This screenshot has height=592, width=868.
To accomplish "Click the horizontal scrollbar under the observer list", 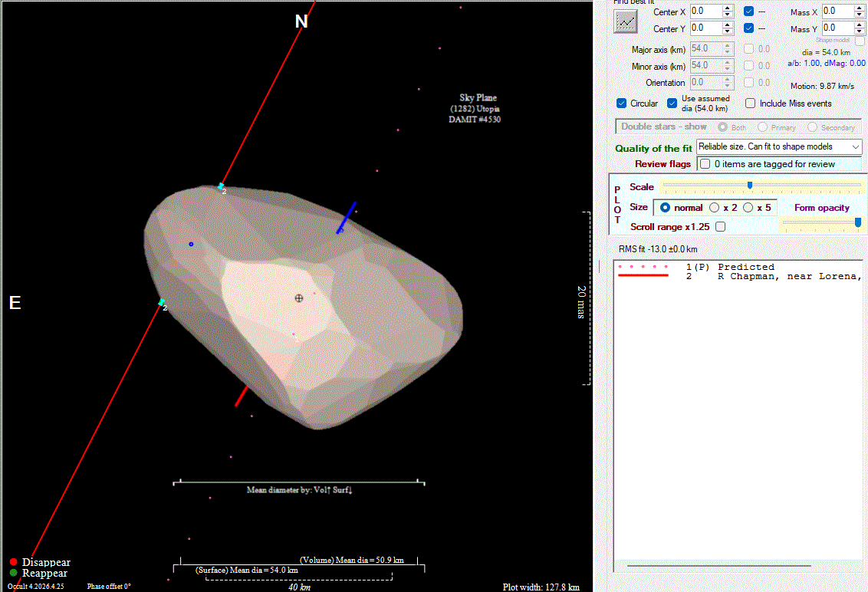I will (718, 566).
